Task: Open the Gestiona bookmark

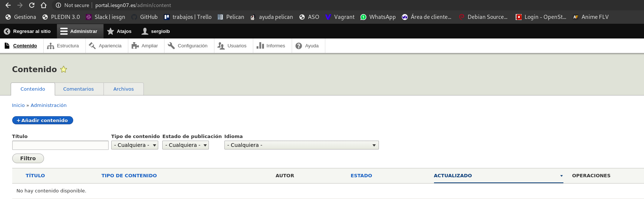Action: point(21,17)
